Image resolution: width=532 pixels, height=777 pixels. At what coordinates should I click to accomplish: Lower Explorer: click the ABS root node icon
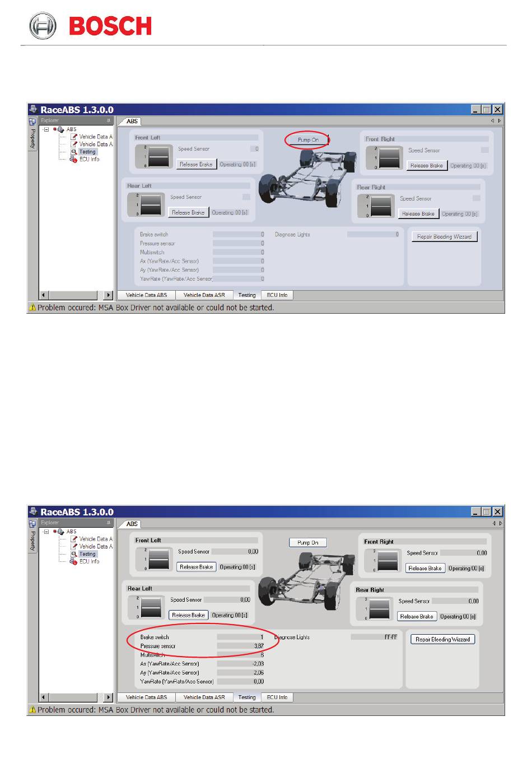click(x=59, y=532)
